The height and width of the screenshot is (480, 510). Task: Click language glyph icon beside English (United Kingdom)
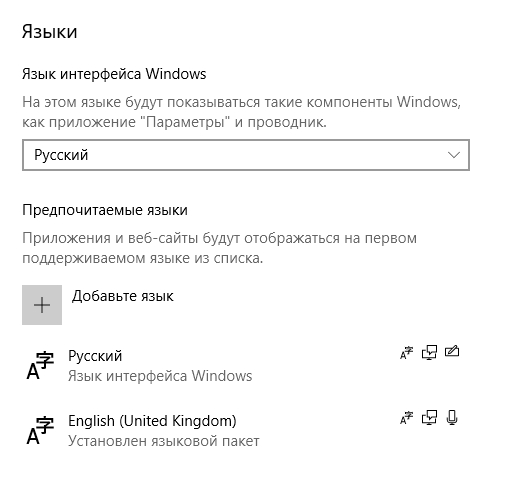point(40,430)
